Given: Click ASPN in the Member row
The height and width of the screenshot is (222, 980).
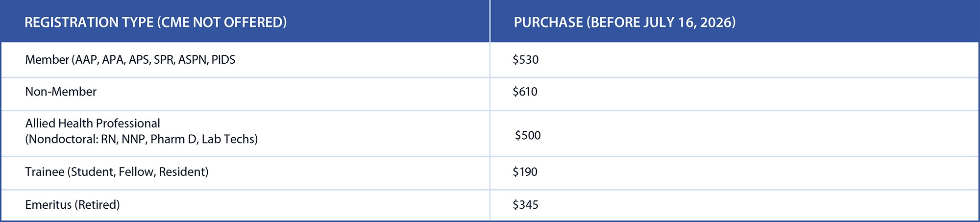Looking at the screenshot, I should click(193, 60).
